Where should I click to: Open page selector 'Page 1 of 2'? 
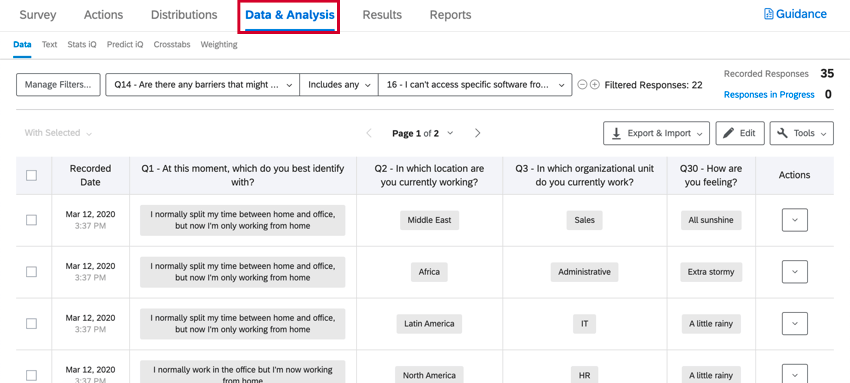point(423,133)
